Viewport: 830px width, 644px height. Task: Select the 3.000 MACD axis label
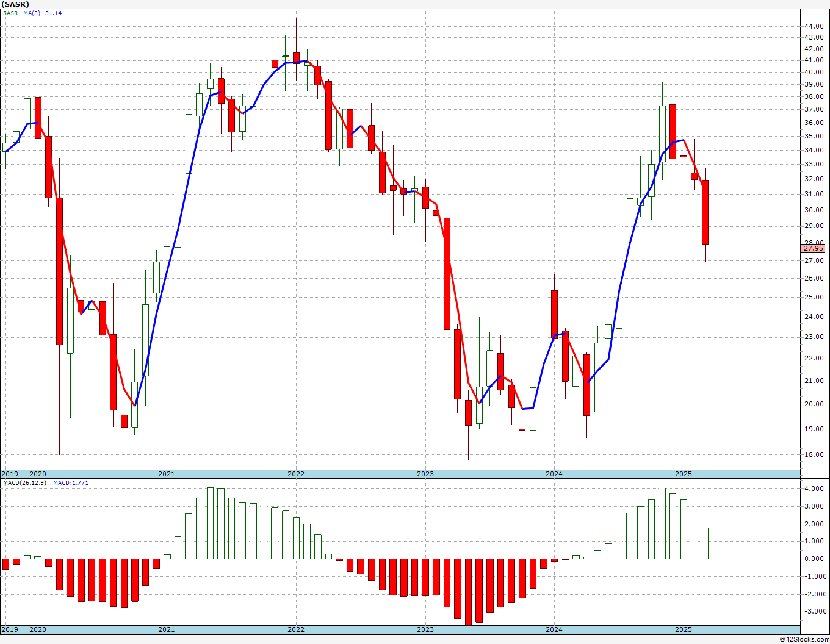(815, 506)
